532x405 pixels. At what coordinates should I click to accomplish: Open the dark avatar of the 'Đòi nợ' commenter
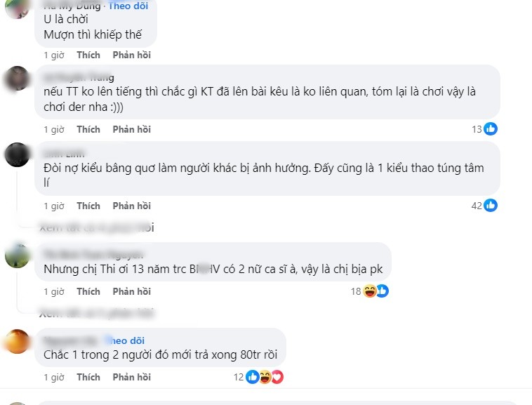(x=17, y=154)
